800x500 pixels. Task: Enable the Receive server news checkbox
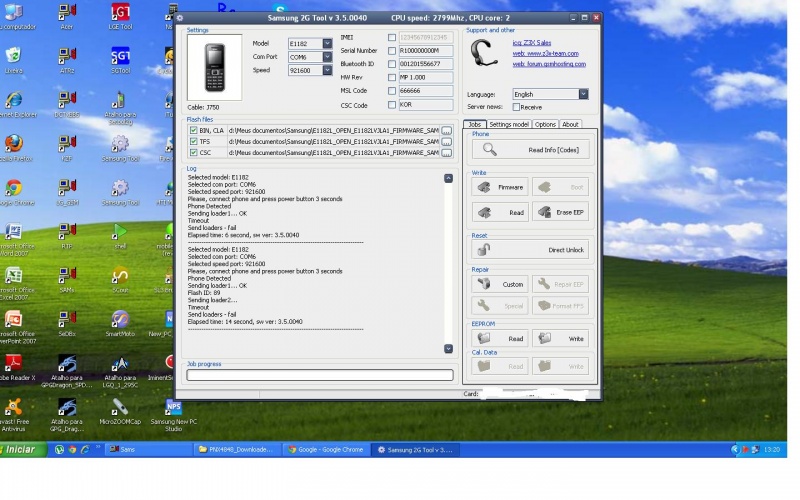point(516,107)
